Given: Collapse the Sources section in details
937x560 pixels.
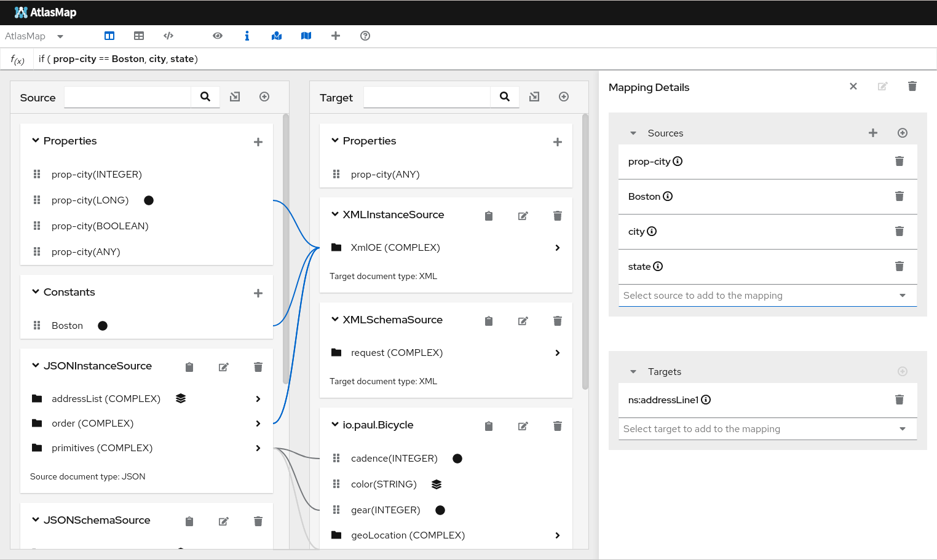Looking at the screenshot, I should click(633, 133).
